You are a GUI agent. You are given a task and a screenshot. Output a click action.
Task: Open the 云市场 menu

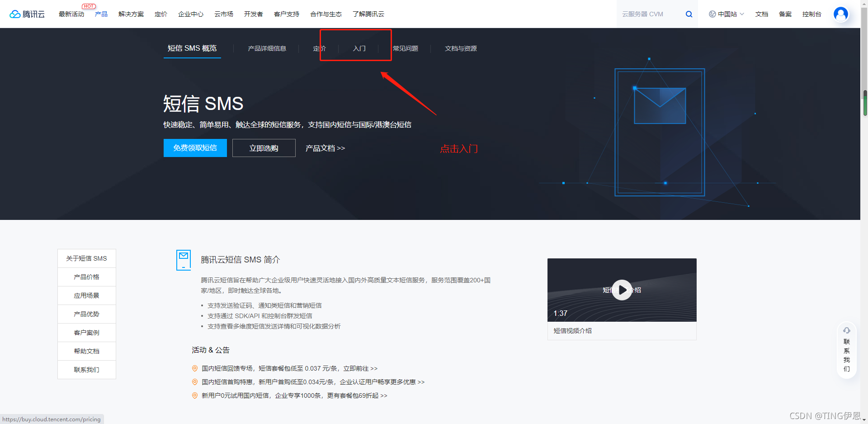point(224,14)
